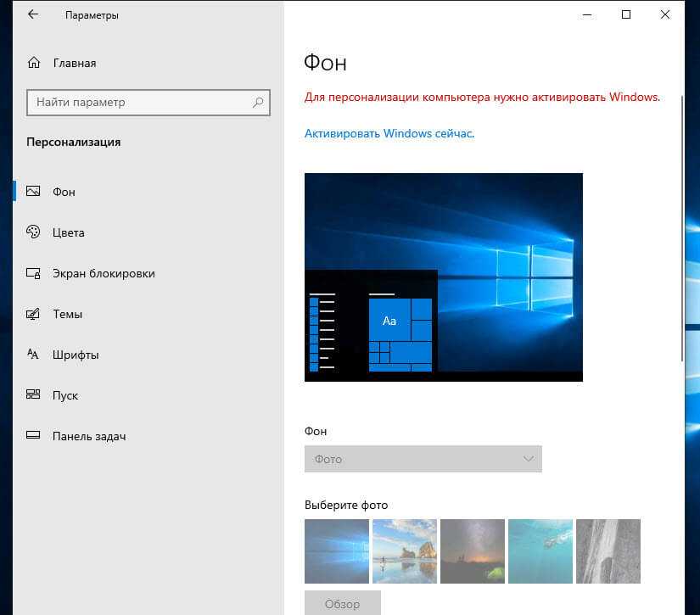Click the Цвета palette icon
Viewport: 700px width, 615px height.
[34, 232]
